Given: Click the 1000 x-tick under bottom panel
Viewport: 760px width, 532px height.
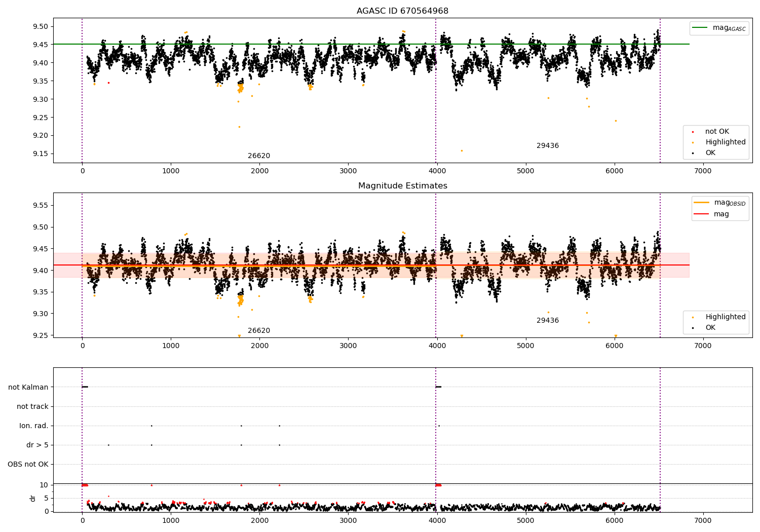Looking at the screenshot, I should pyautogui.click(x=171, y=520).
